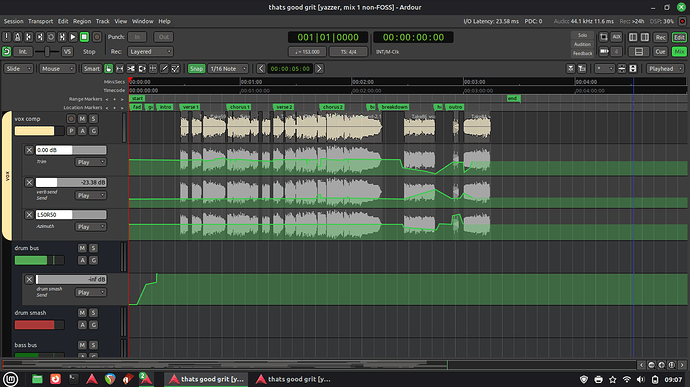Select the Range tool
690x387 pixels.
(x=120, y=69)
